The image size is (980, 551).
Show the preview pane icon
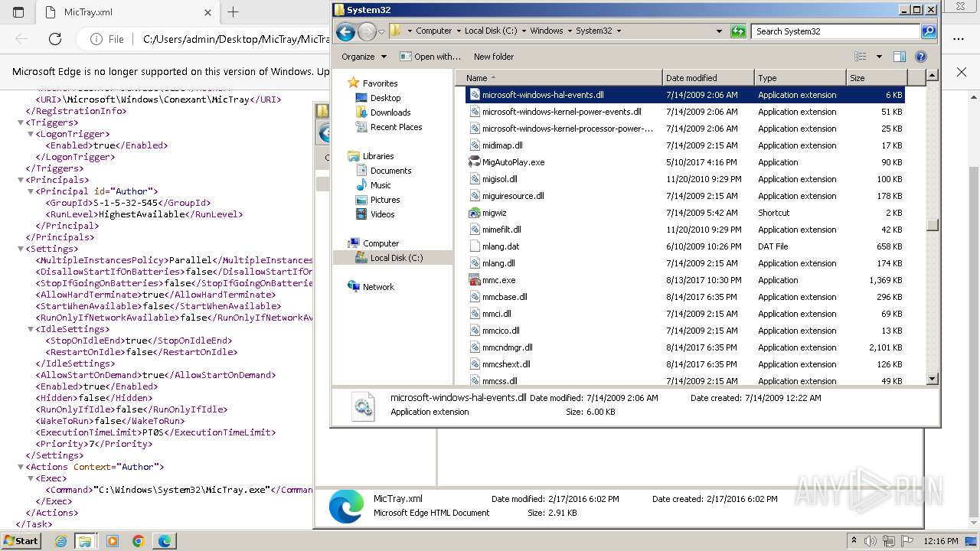[x=900, y=57]
